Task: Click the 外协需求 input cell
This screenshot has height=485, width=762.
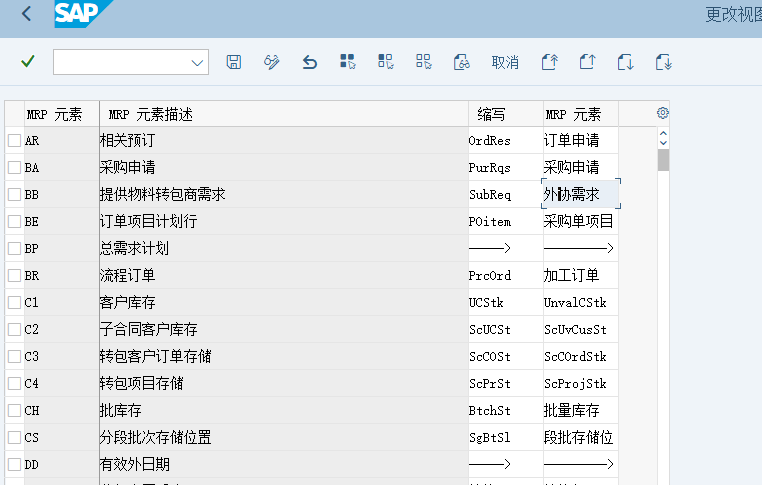Action: click(x=580, y=194)
